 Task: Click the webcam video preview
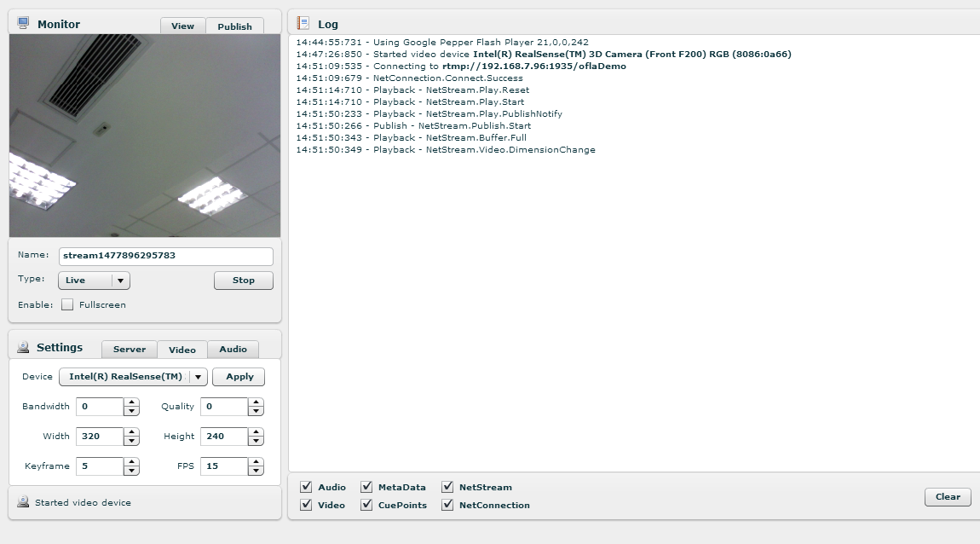145,136
